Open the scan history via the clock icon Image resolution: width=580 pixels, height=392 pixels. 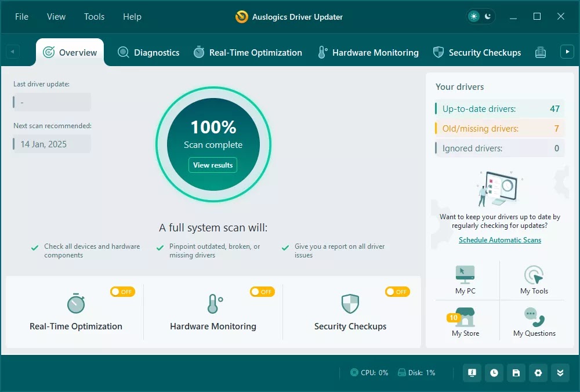click(494, 373)
